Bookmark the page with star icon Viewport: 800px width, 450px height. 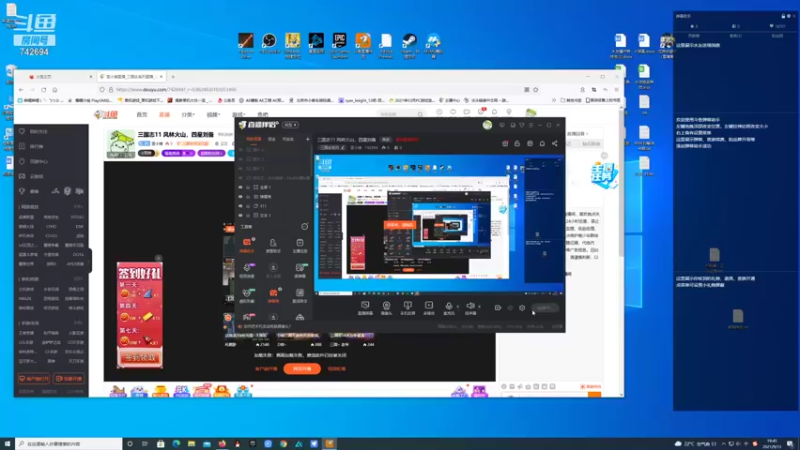(536, 90)
